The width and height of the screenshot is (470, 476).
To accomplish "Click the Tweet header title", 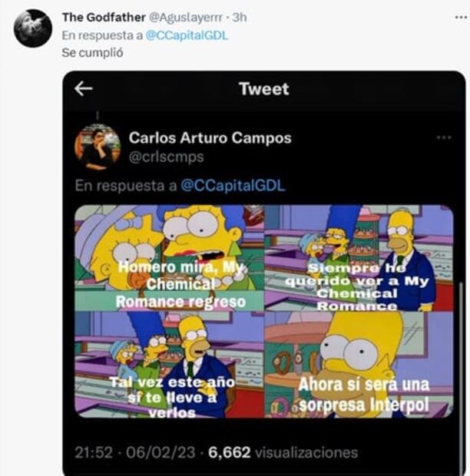I will click(x=264, y=88).
